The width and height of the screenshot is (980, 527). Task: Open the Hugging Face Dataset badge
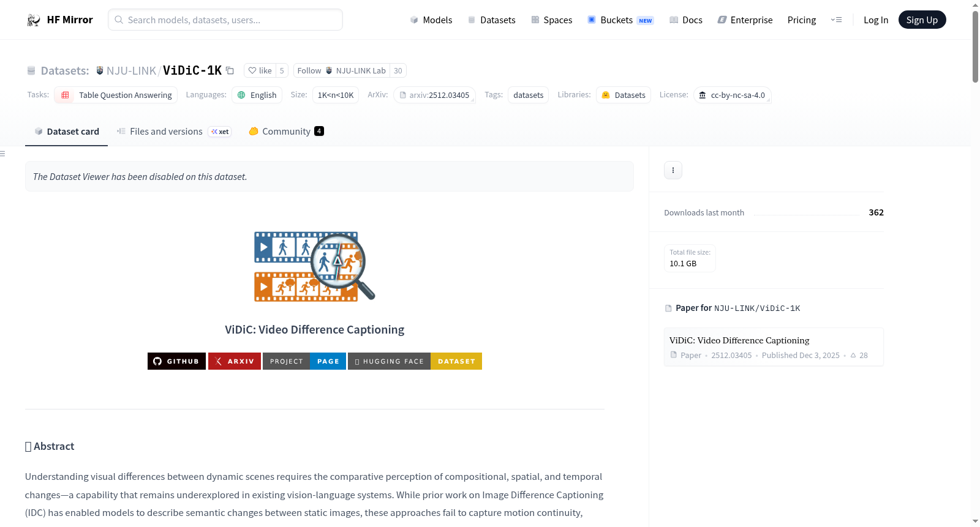tap(415, 361)
